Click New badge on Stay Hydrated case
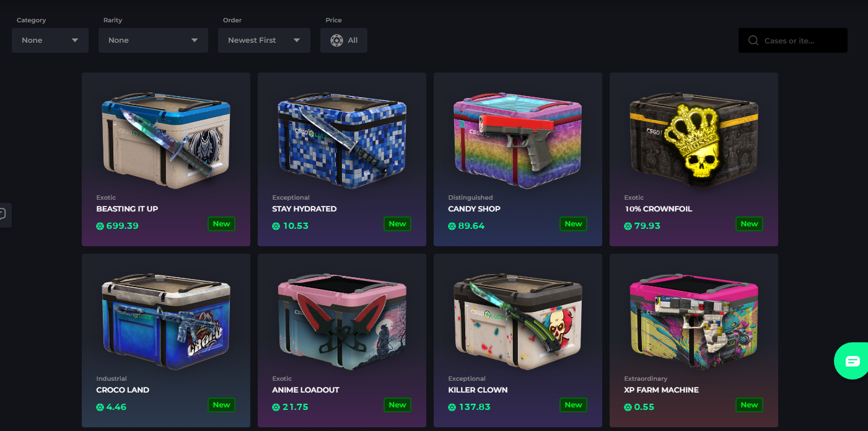The width and height of the screenshot is (868, 431). (x=398, y=224)
